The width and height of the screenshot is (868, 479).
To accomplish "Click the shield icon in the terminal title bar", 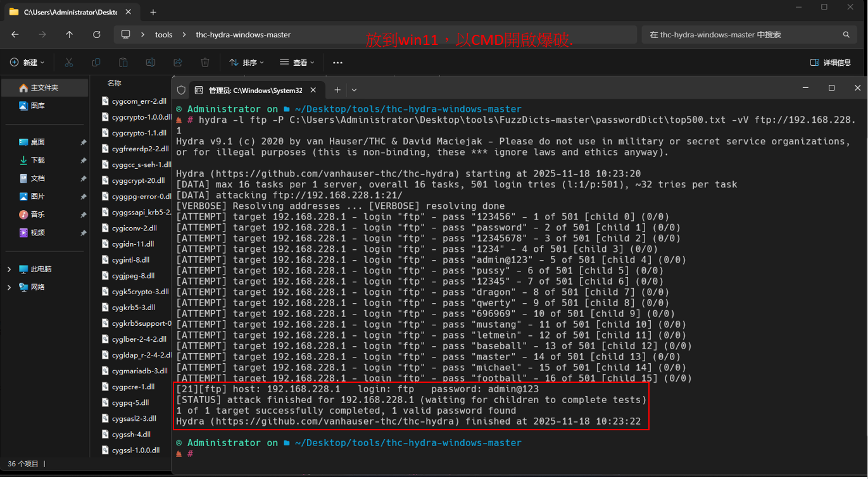I will [181, 90].
